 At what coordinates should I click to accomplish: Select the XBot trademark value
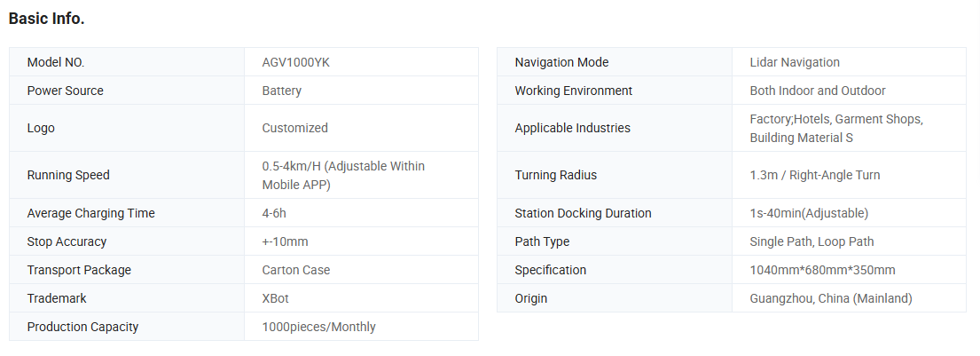pos(275,298)
